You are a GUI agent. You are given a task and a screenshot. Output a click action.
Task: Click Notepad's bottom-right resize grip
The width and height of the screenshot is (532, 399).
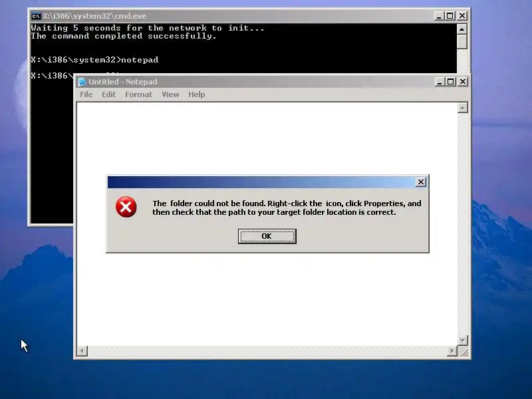[464, 352]
